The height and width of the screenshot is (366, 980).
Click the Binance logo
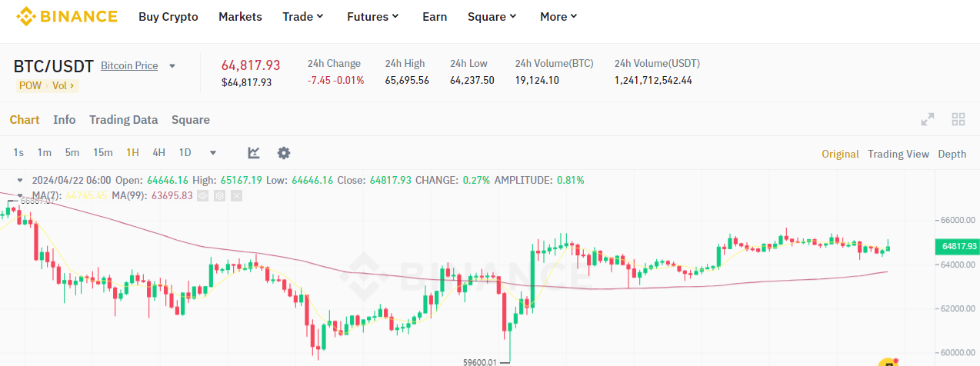point(67,16)
